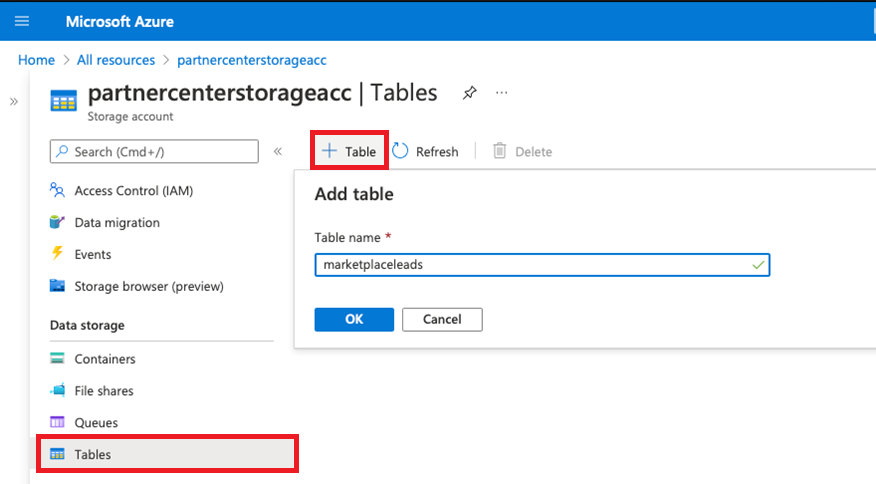
Task: Expand the left portal sidebar chevrons
Action: (x=14, y=102)
